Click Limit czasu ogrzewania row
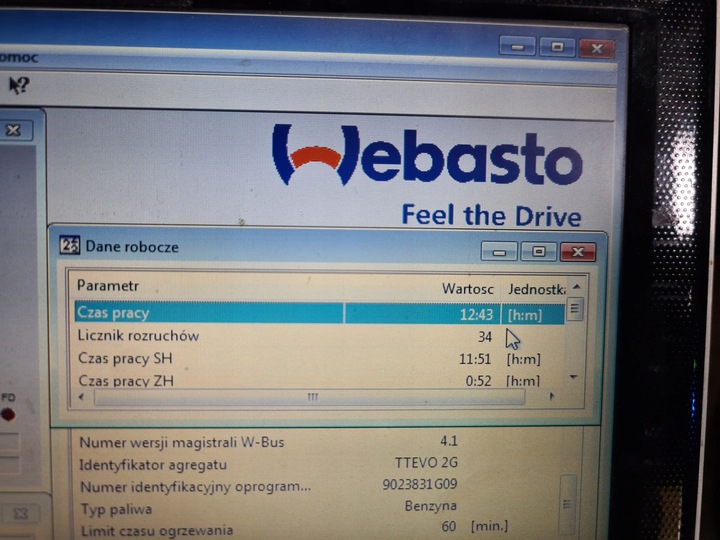Screen dimensions: 720x540 tap(294, 529)
